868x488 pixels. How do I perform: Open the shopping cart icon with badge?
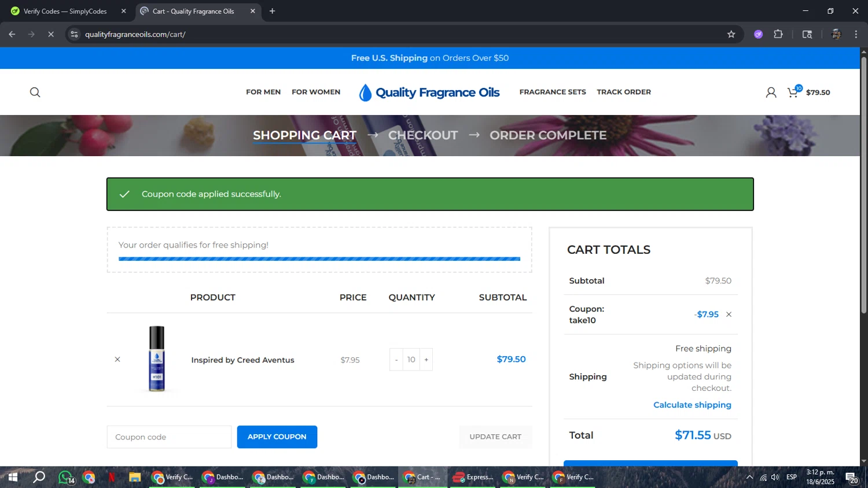pyautogui.click(x=795, y=91)
